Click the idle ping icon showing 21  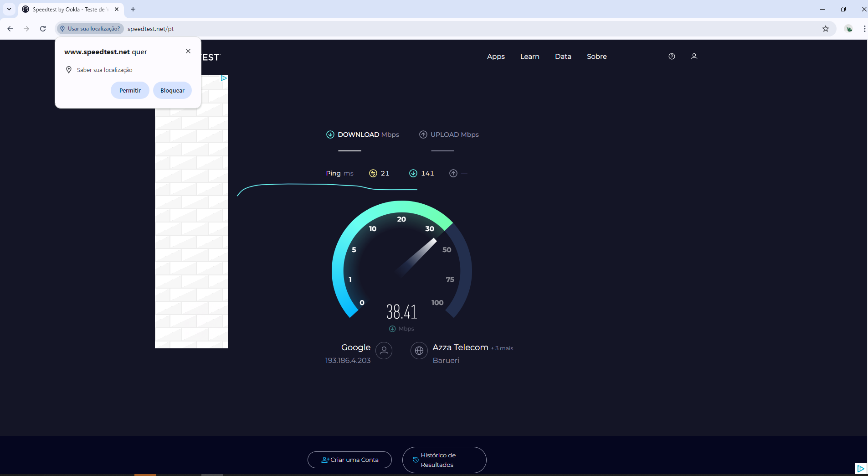(373, 173)
